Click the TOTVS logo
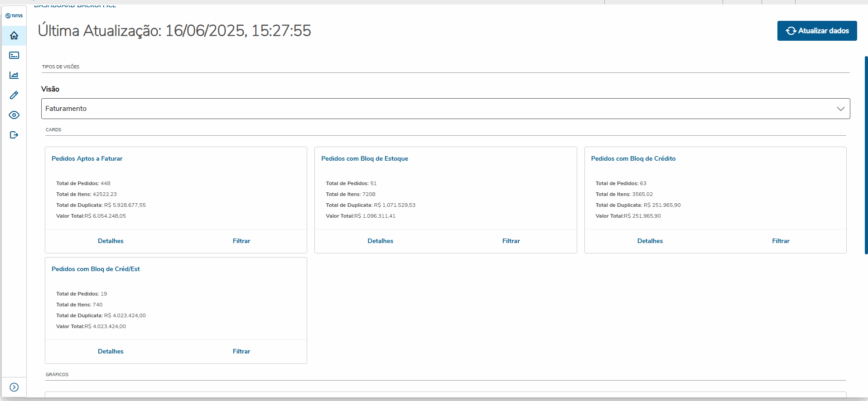This screenshot has height=401, width=868. pos(14,16)
